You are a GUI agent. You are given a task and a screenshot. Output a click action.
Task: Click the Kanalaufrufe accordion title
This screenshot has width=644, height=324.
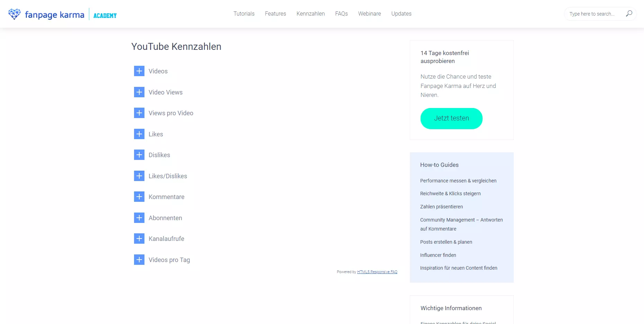point(166,238)
